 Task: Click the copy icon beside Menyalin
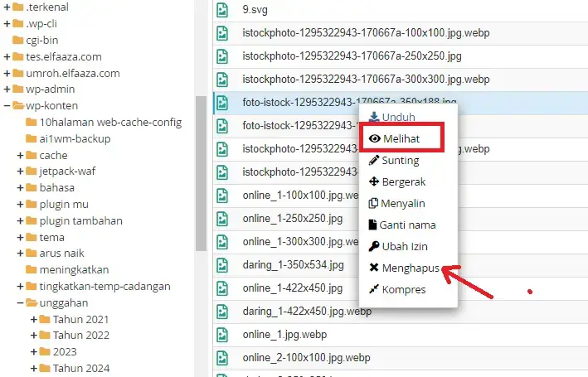(x=373, y=204)
